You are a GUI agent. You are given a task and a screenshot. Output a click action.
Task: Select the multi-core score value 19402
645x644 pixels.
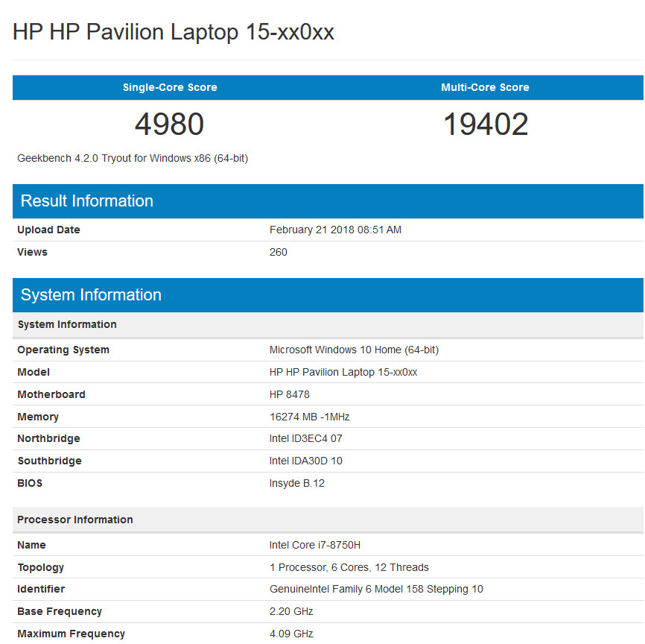[486, 124]
